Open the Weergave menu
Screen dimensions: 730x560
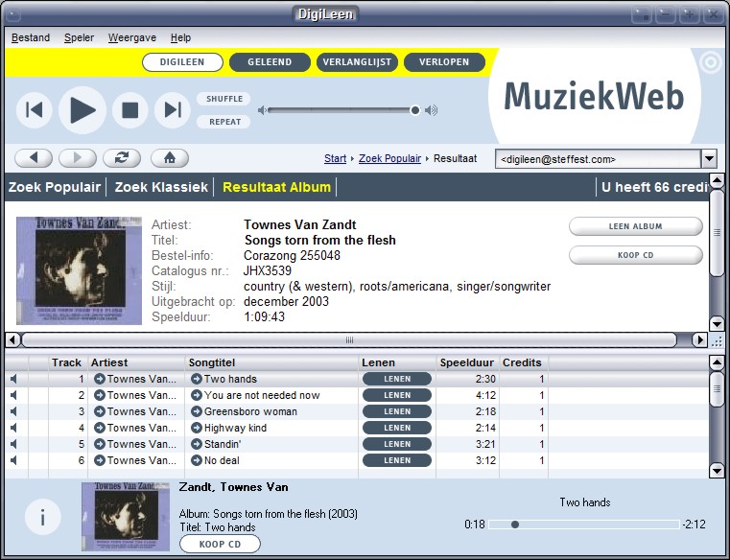click(x=132, y=37)
